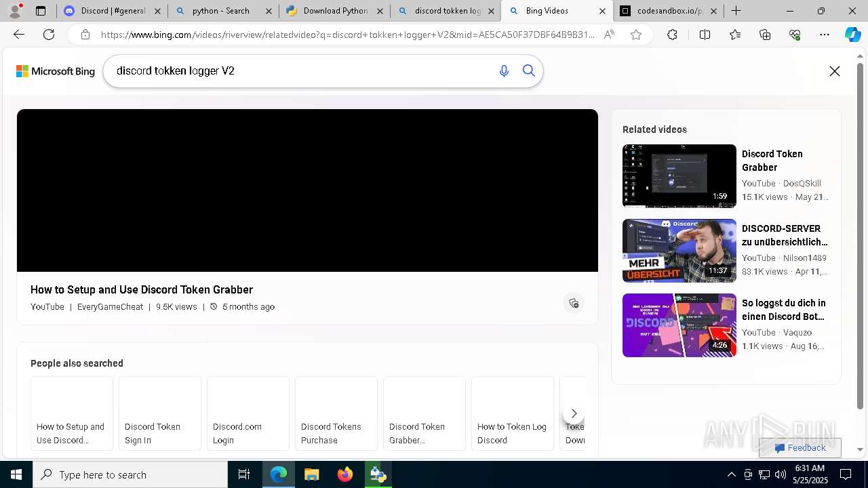Click the Microsoft Bing logo
This screenshot has width=868, height=488.
point(56,71)
